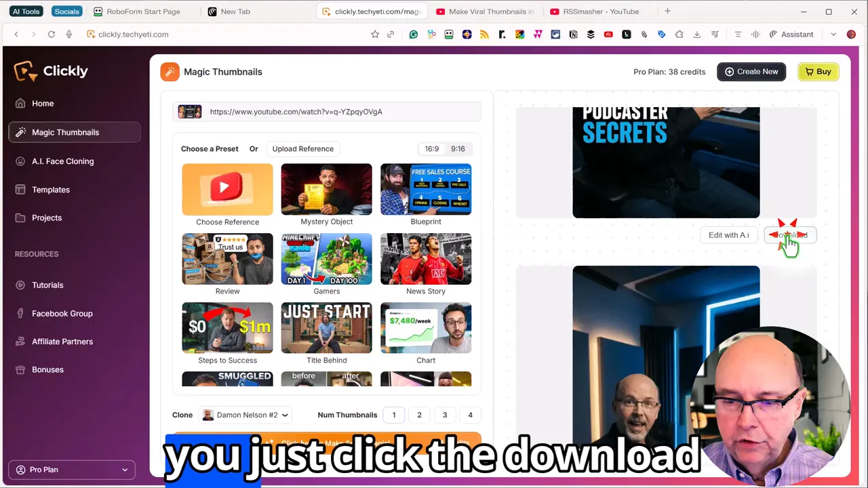This screenshot has width=868, height=488.
Task: Click the 1 thumbnail count stepper
Action: 394,415
